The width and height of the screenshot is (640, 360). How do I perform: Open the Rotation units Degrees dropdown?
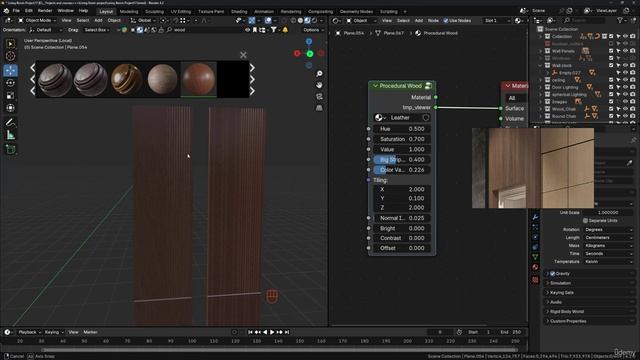[608, 230]
